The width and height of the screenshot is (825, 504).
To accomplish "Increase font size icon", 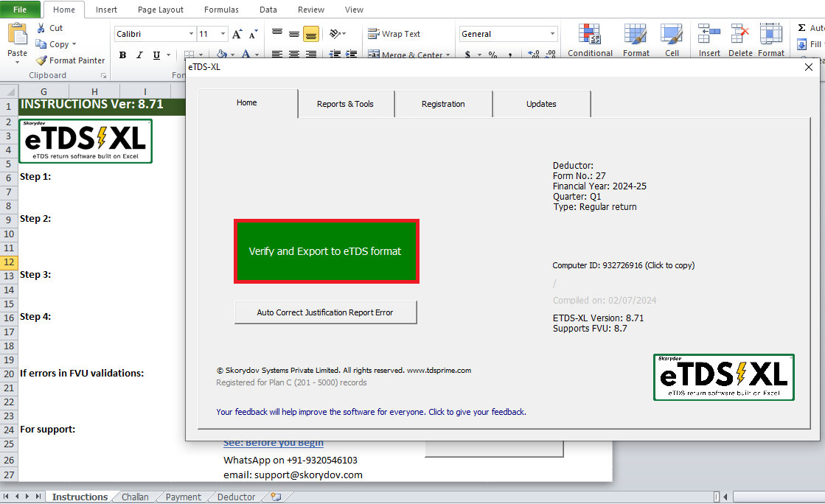I will click(237, 34).
